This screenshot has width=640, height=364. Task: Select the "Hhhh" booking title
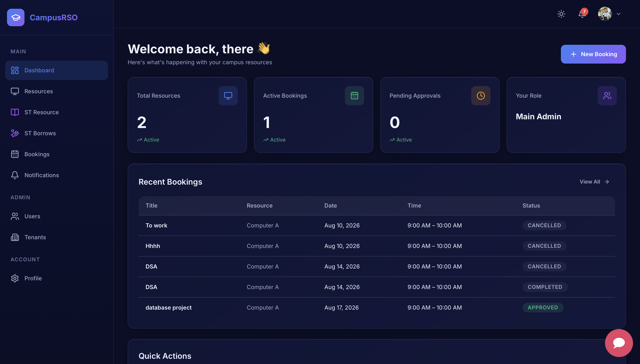[x=153, y=246]
